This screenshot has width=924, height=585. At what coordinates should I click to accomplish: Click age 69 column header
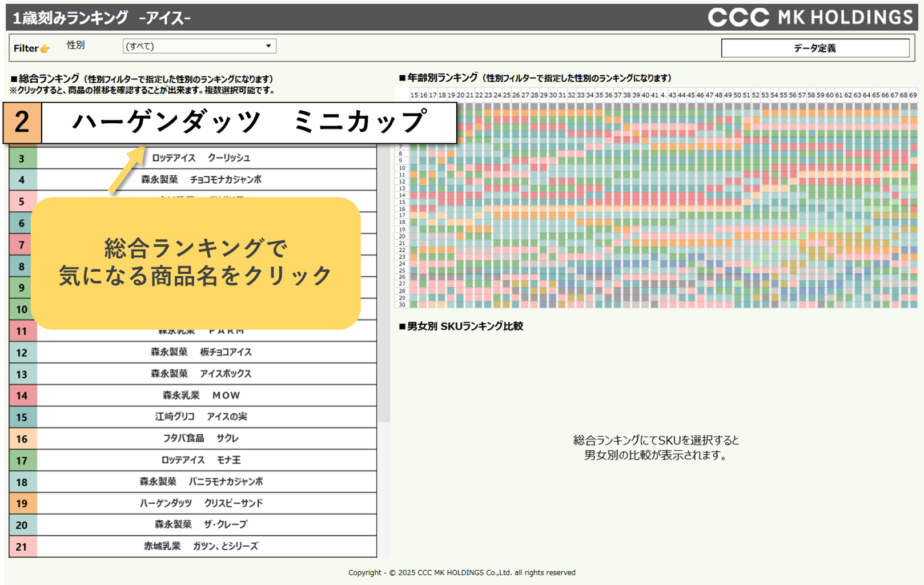913,95
